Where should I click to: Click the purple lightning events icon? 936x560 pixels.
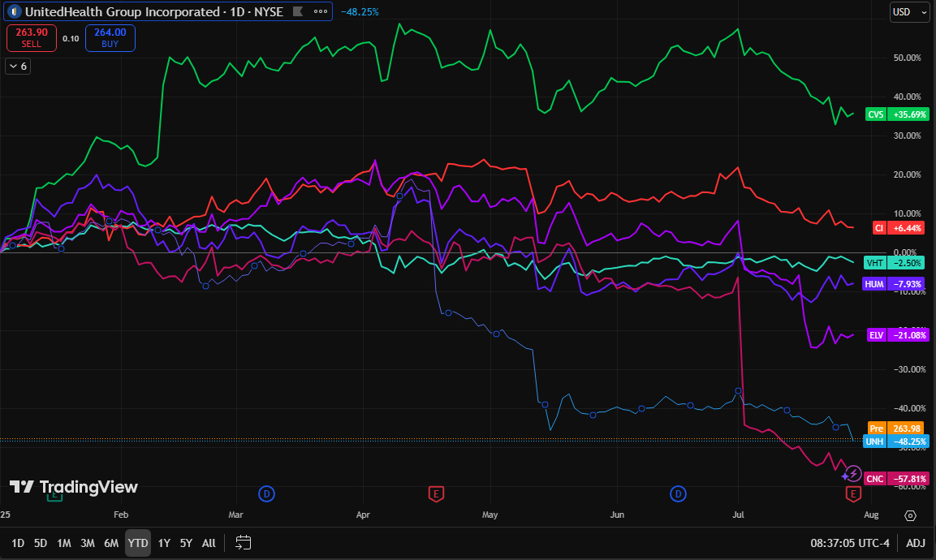852,475
